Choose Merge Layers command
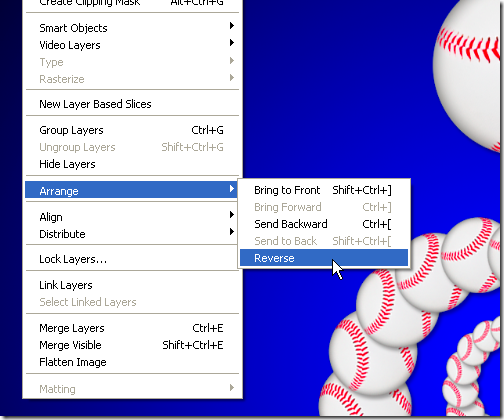Image resolution: width=504 pixels, height=420 pixels. pyautogui.click(x=132, y=328)
